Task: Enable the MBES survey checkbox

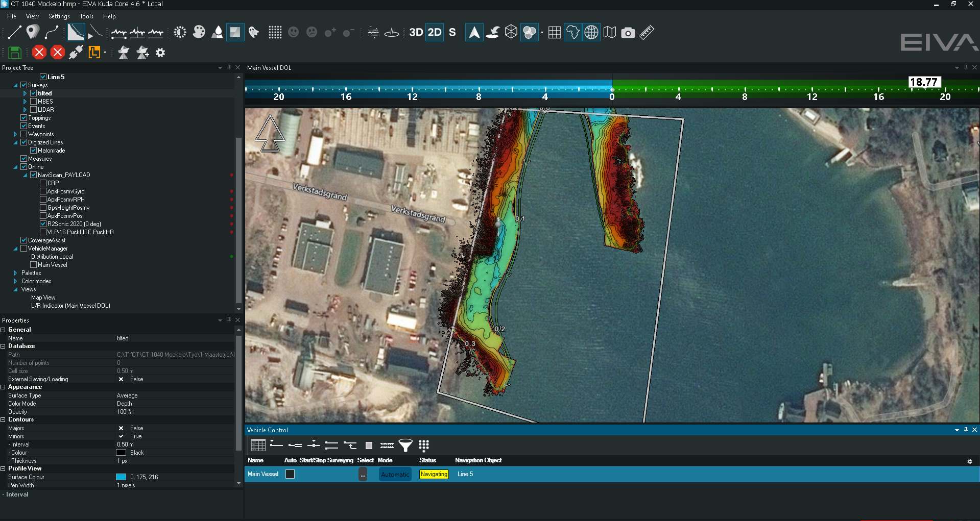Action: click(x=34, y=102)
